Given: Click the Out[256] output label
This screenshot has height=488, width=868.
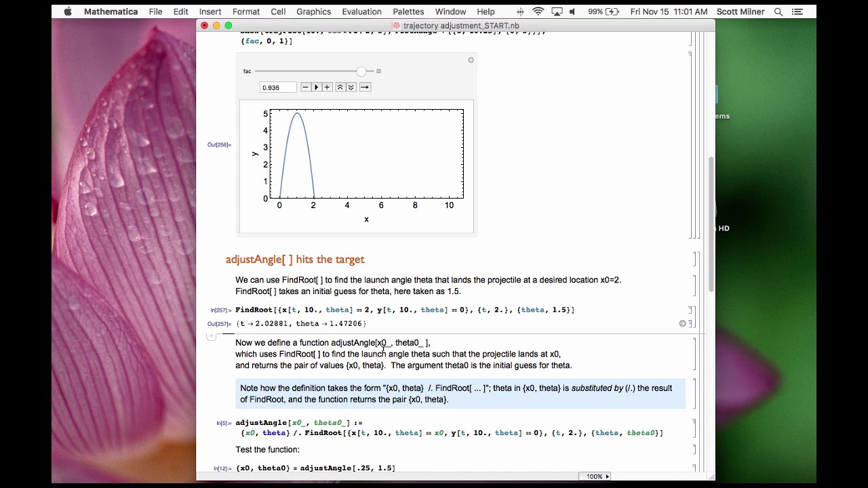Looking at the screenshot, I should click(x=219, y=145).
